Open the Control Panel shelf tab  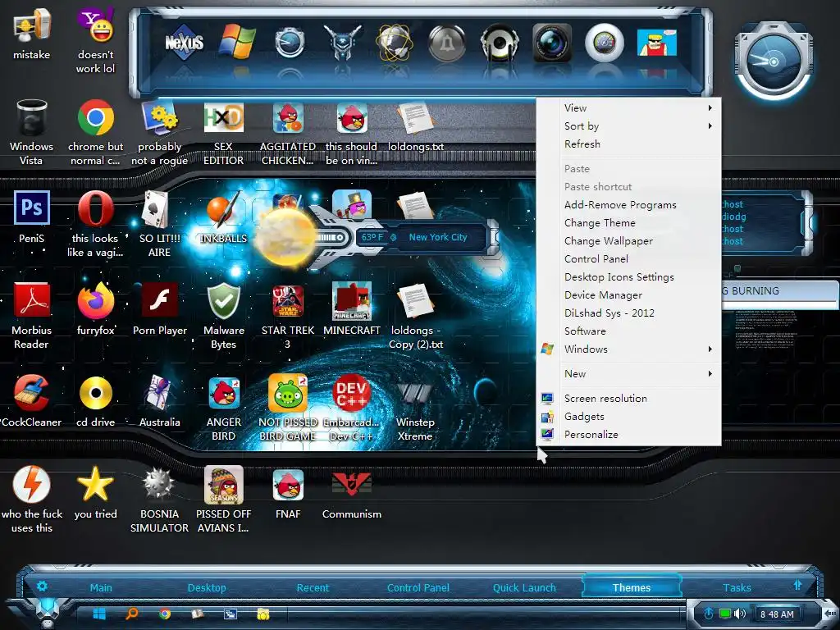pos(418,587)
